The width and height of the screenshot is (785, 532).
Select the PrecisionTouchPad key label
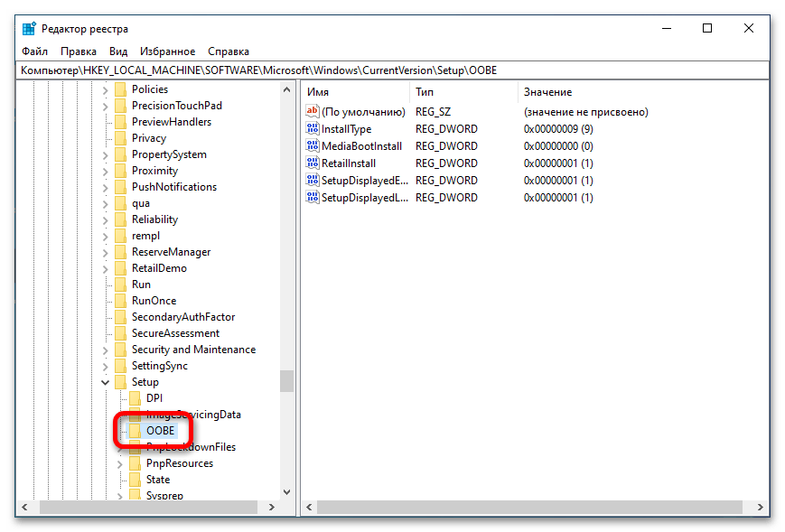click(x=177, y=106)
